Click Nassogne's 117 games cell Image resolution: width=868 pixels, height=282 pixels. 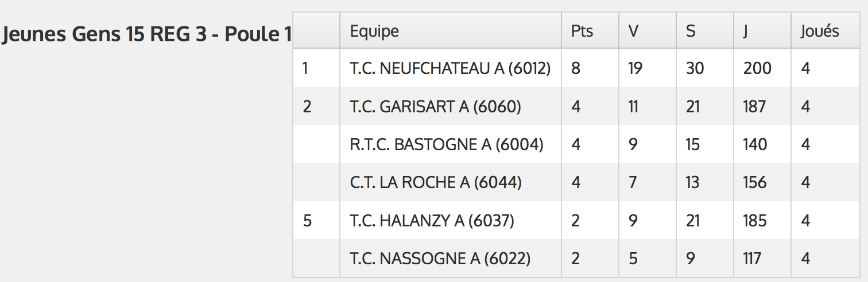pyautogui.click(x=762, y=258)
